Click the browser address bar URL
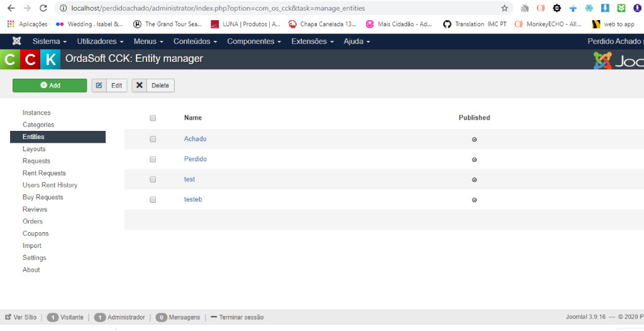This screenshot has height=331, width=644. point(252,8)
